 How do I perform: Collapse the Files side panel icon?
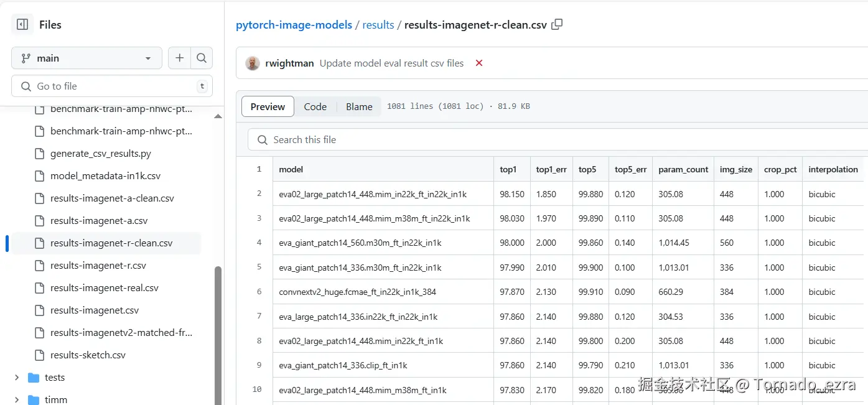coord(22,25)
